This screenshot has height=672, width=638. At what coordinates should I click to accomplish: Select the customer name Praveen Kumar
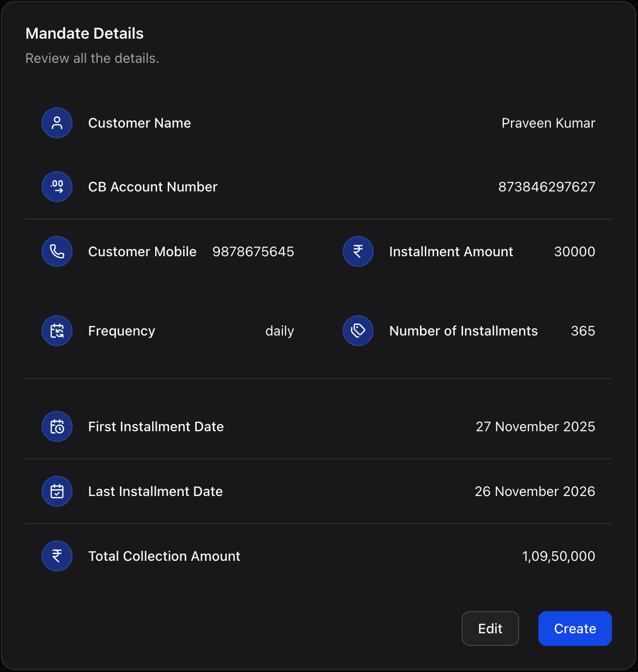tap(548, 123)
